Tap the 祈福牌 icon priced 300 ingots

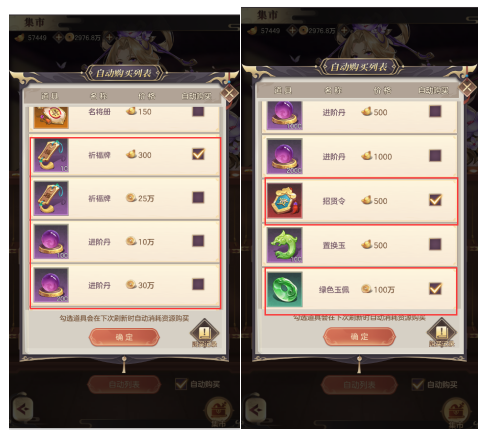[x=51, y=155]
